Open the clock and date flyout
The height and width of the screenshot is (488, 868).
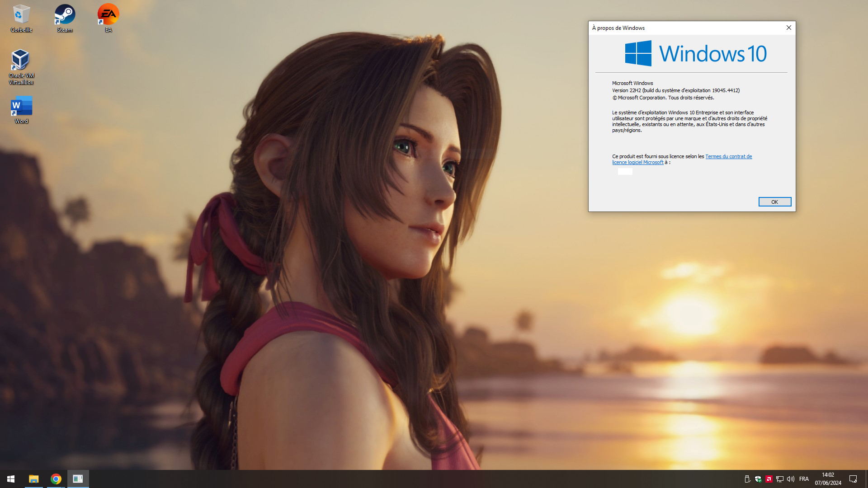[828, 479]
